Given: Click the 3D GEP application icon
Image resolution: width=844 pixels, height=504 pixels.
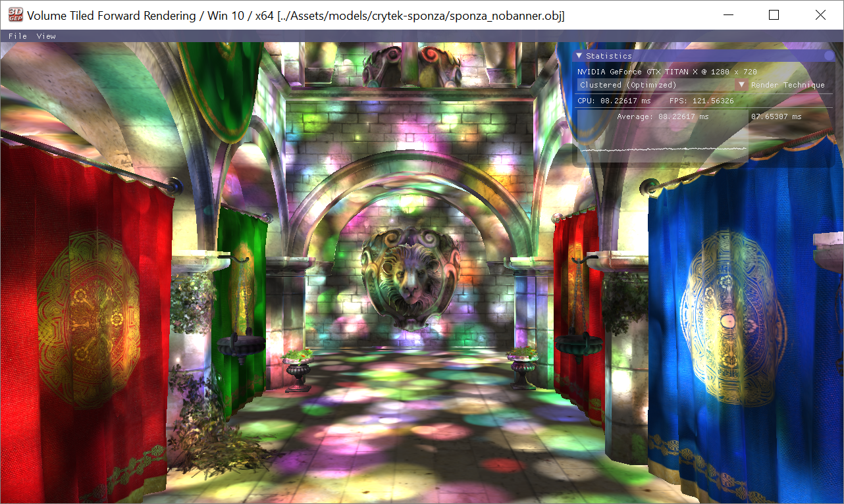Looking at the screenshot, I should click(15, 15).
